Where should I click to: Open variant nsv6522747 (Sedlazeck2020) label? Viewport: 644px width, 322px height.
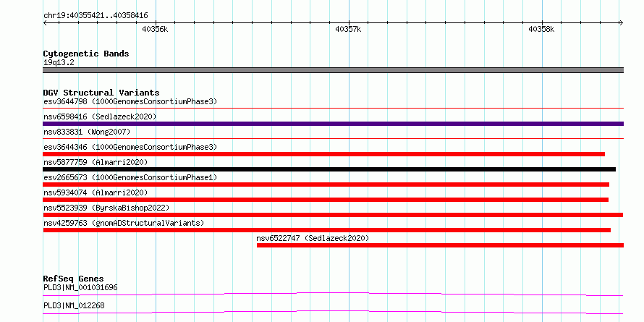coord(313,238)
